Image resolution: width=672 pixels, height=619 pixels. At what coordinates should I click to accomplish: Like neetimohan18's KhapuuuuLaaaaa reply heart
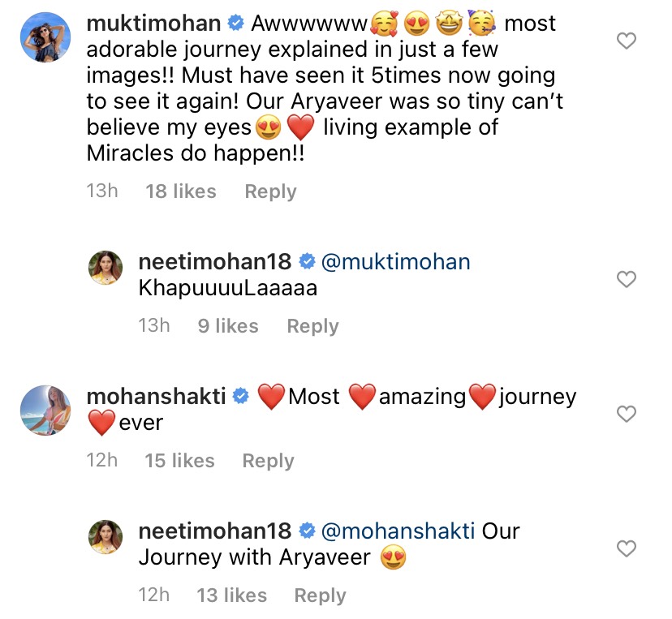click(627, 280)
